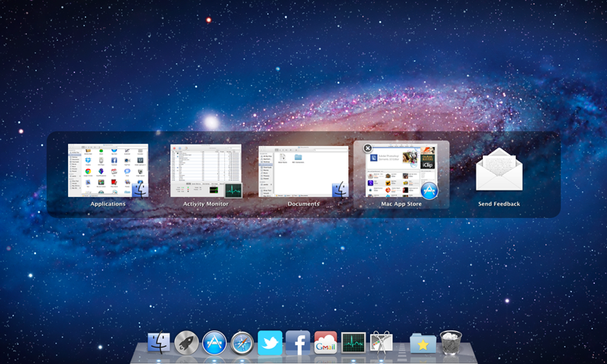Switch to the Applications window thumbnail
607x364 pixels.
[108, 170]
